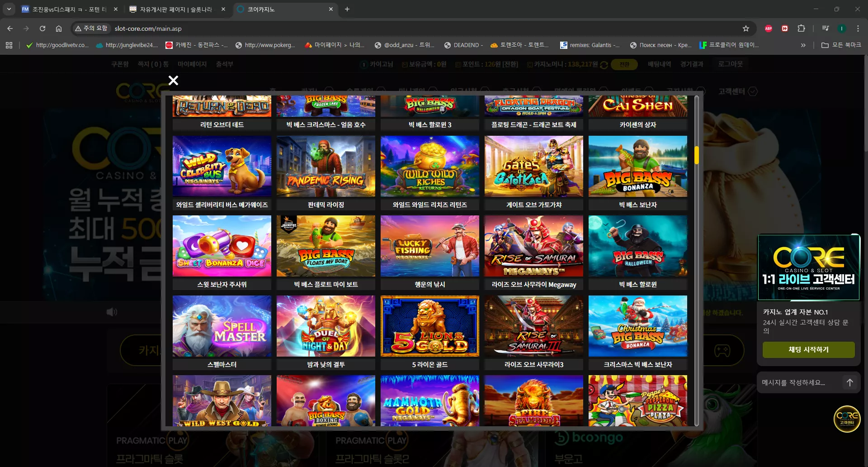Click 채팅 시작하기 chat start button
The height and width of the screenshot is (467, 868).
pyautogui.click(x=809, y=350)
